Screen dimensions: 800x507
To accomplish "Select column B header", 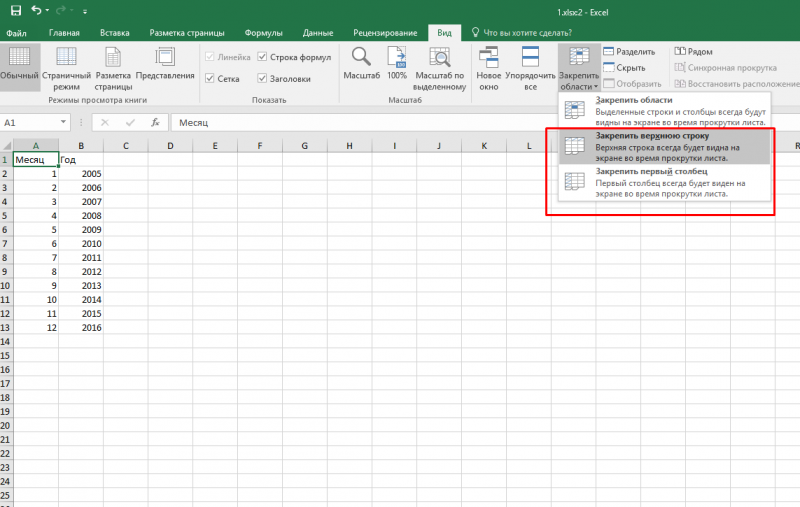I will pos(81,146).
